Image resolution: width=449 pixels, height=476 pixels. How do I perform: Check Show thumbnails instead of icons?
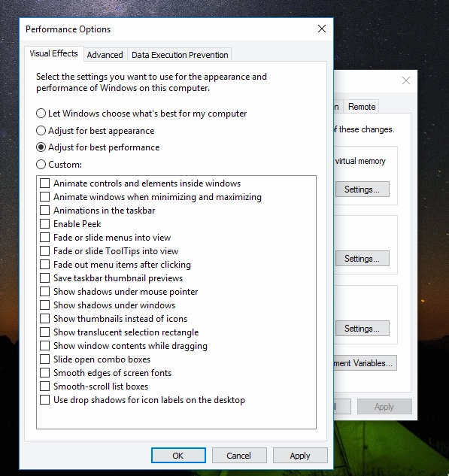click(45, 319)
